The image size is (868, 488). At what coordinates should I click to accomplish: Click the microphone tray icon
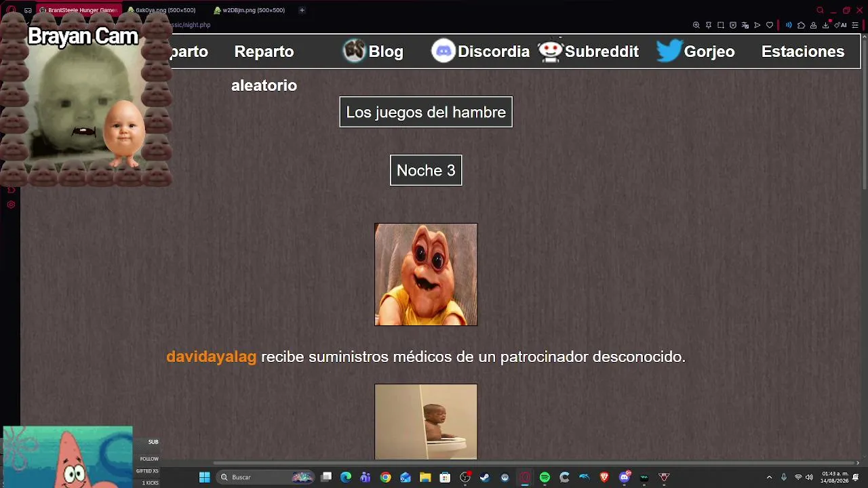click(x=784, y=477)
